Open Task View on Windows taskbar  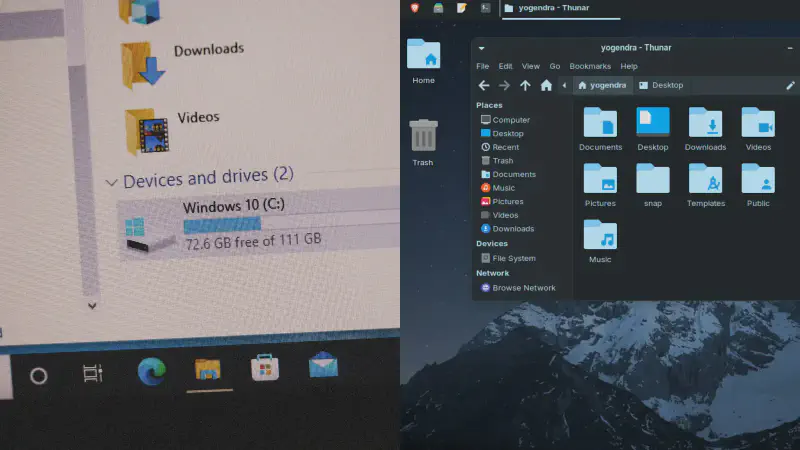point(93,373)
